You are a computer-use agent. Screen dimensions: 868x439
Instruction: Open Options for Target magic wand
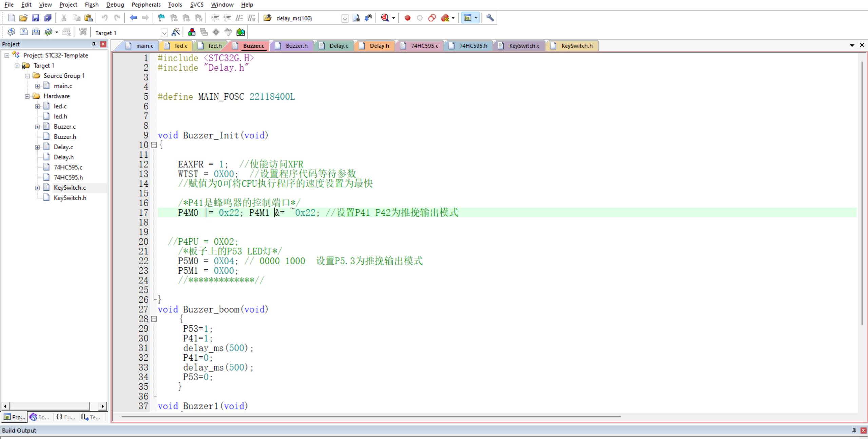pos(176,32)
